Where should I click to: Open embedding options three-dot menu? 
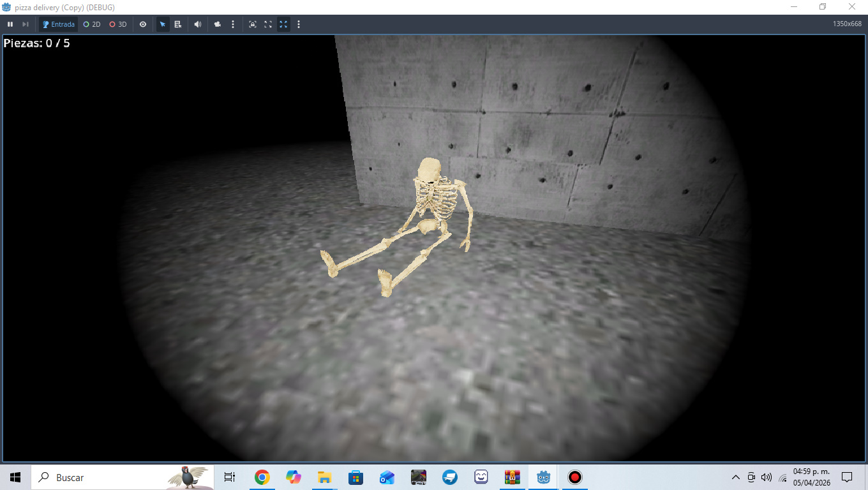click(299, 24)
